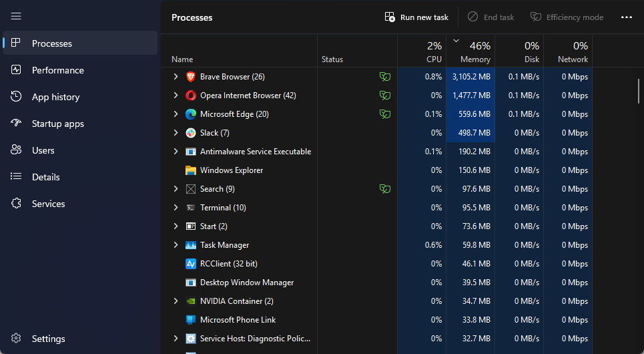The image size is (644, 354).
Task: Expand the Brave Browser process group
Action: coord(176,76)
